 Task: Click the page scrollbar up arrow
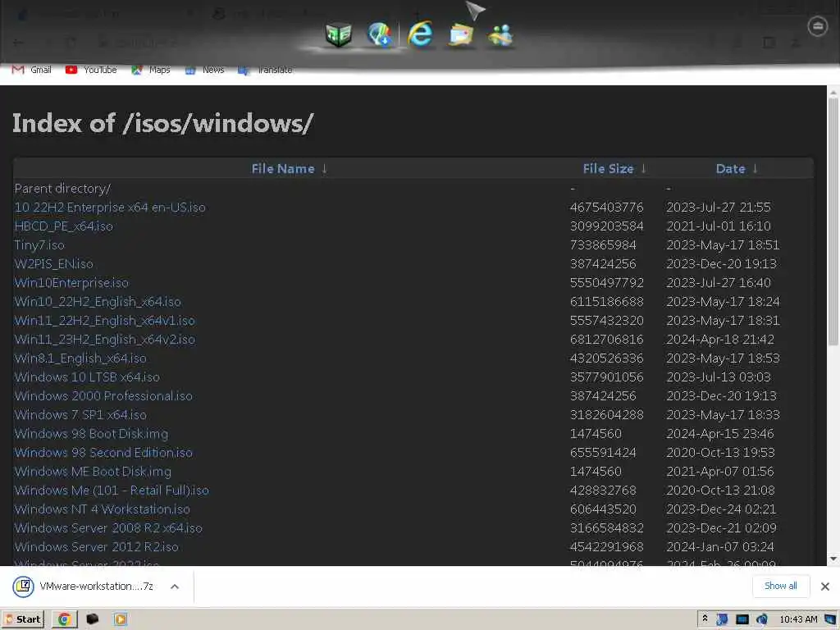pos(833,93)
